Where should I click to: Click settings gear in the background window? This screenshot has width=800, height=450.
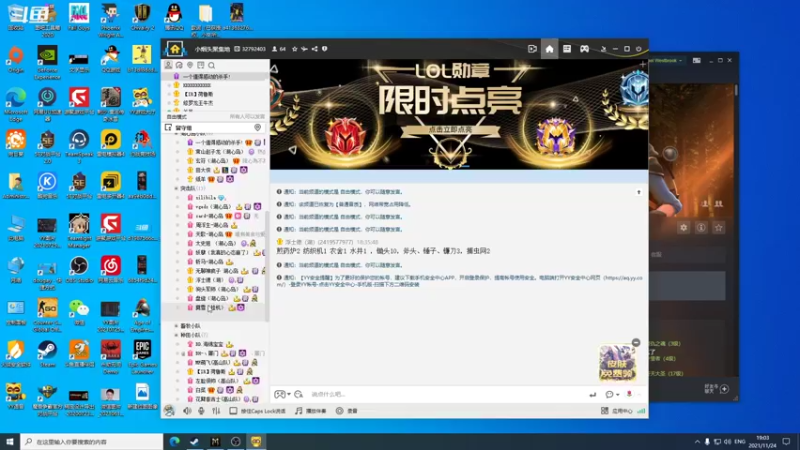(684, 228)
